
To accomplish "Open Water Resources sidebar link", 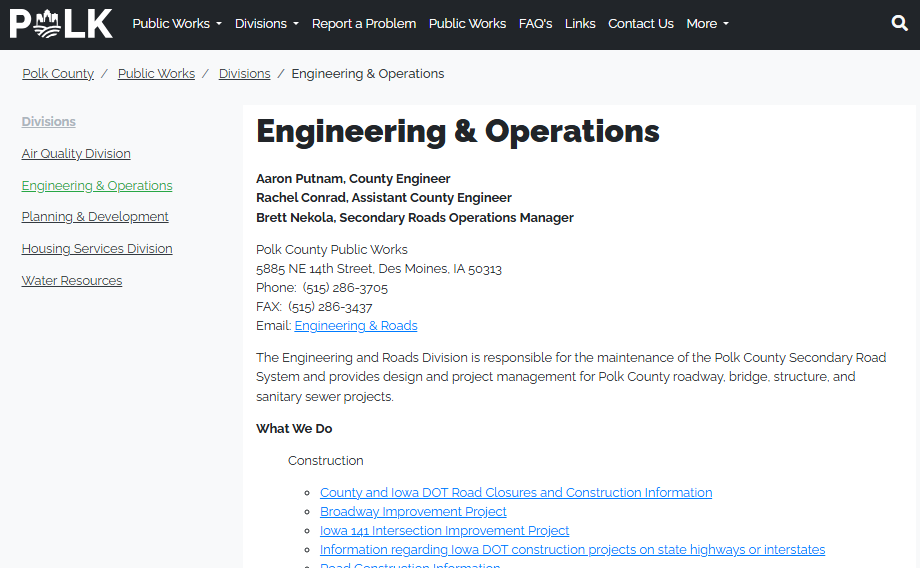I will 72,281.
